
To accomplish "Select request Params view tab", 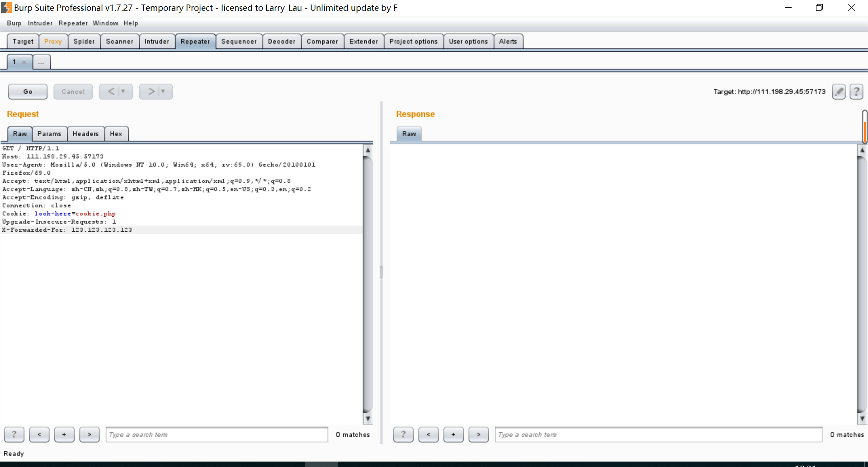I will click(x=49, y=133).
